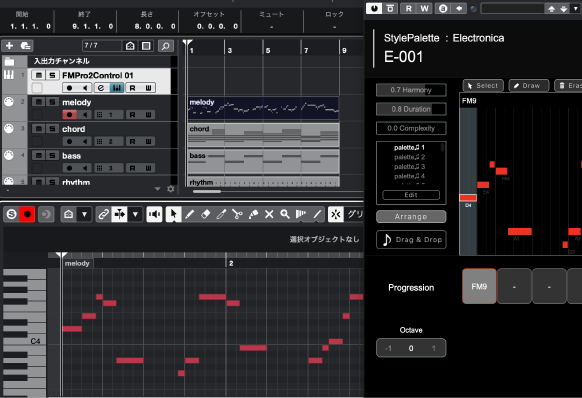The height and width of the screenshot is (398, 582).
Task: Adjust the 0.8 Duration slider
Action: click(x=411, y=109)
